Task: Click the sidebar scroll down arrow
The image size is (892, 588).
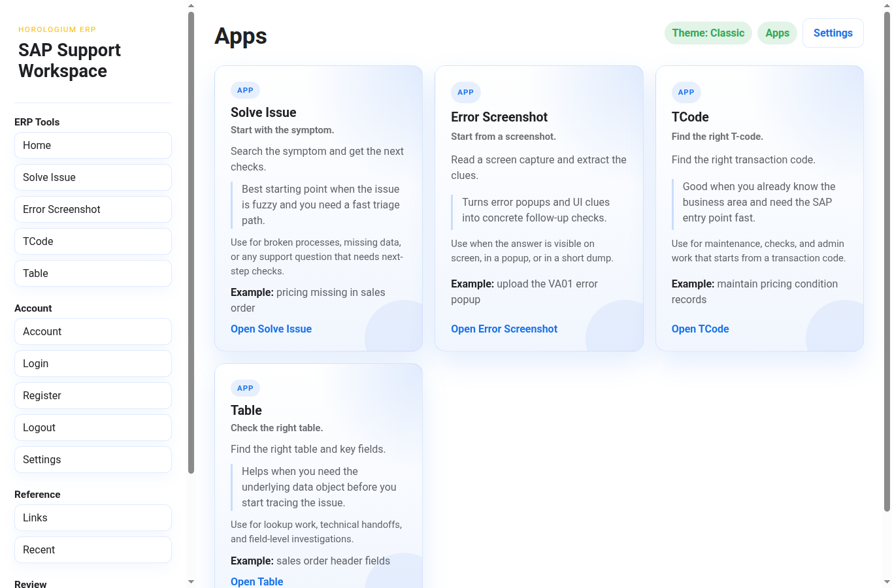Action: click(191, 581)
